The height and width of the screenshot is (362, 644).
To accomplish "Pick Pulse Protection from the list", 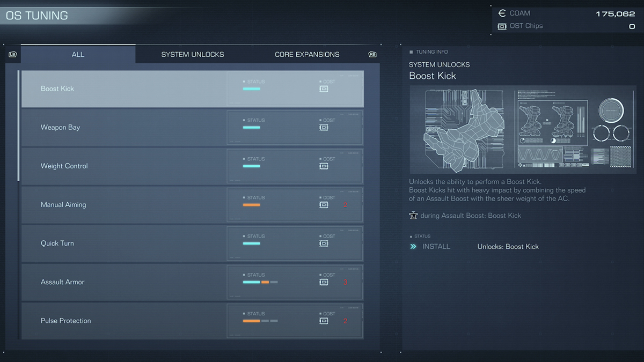I will 123,321.
